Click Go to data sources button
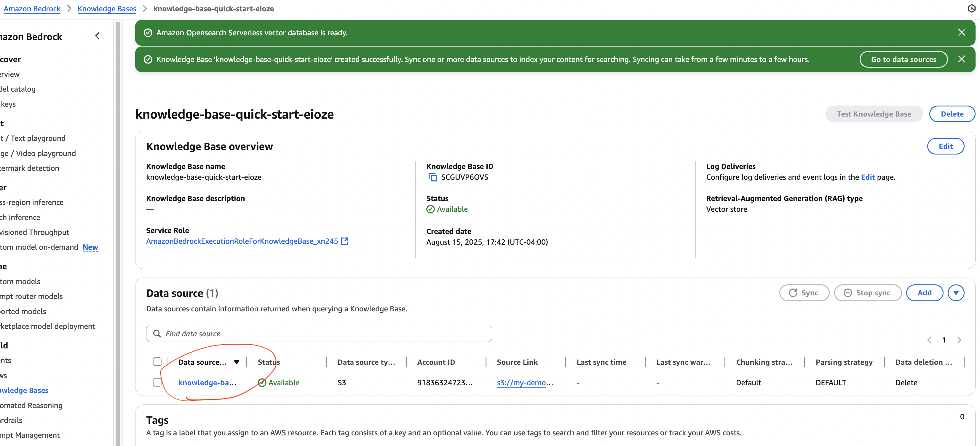980x446 pixels. coord(903,59)
